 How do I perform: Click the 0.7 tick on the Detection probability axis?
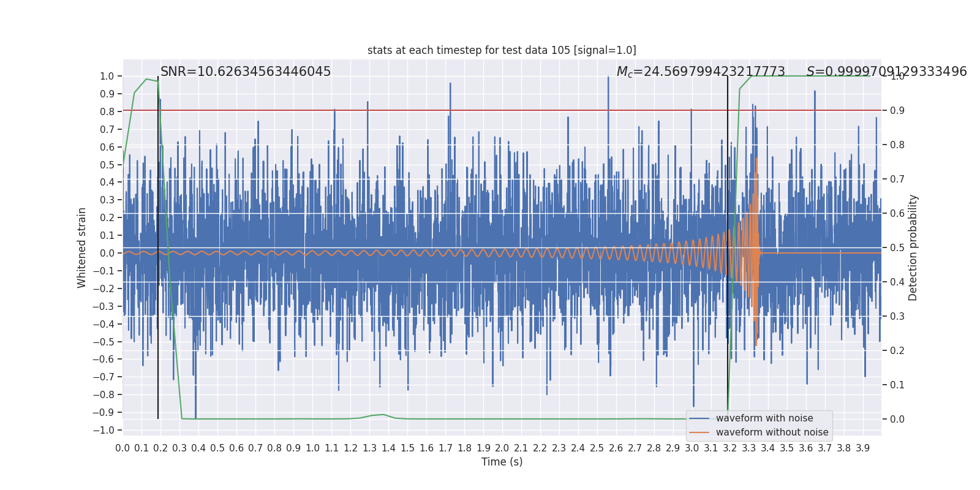(x=897, y=179)
